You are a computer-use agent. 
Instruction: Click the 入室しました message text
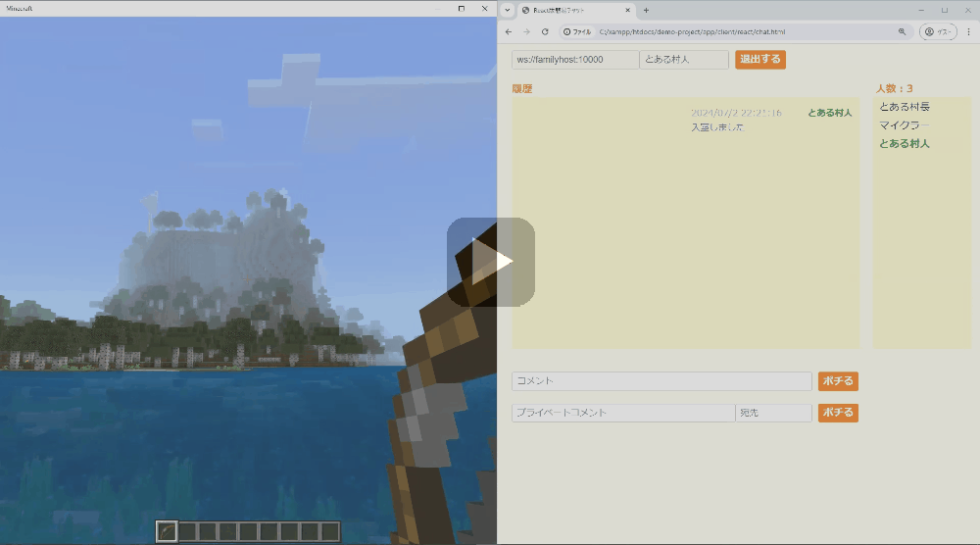click(717, 127)
